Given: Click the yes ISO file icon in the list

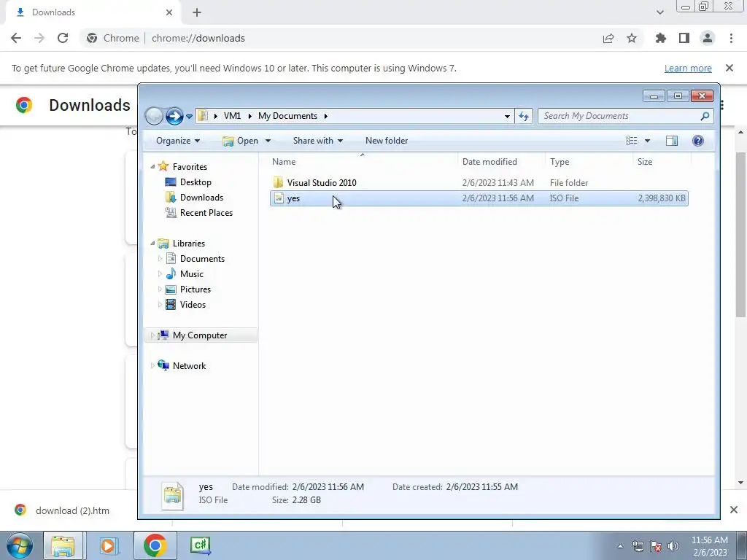Looking at the screenshot, I should point(279,198).
